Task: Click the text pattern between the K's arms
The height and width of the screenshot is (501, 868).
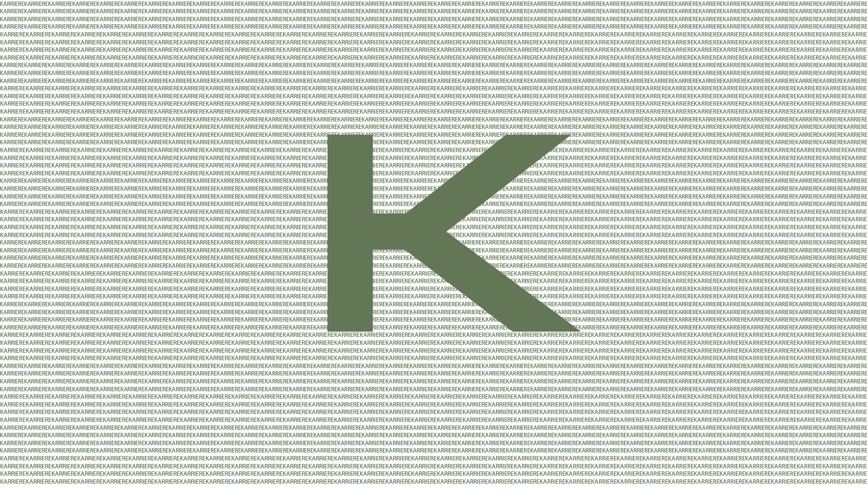Action: [543, 231]
